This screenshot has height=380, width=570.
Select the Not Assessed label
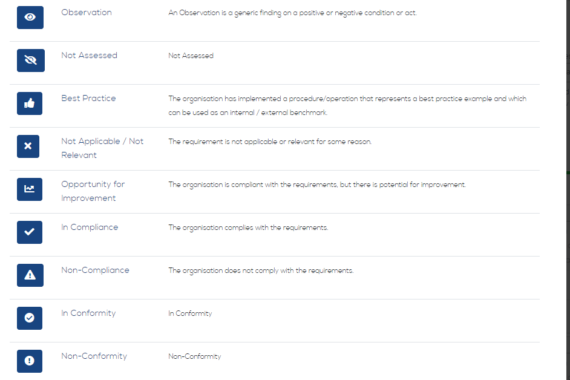[x=89, y=55]
